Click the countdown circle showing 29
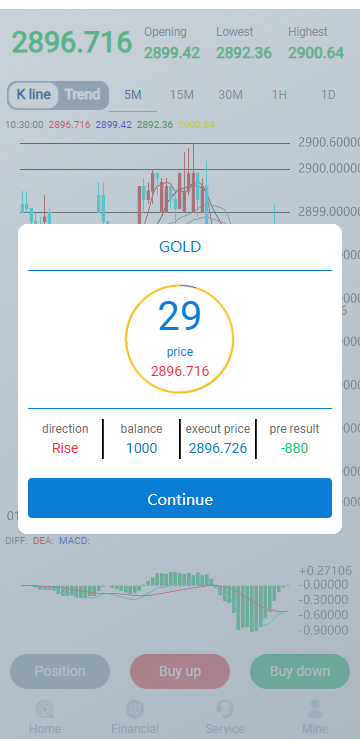 click(180, 339)
